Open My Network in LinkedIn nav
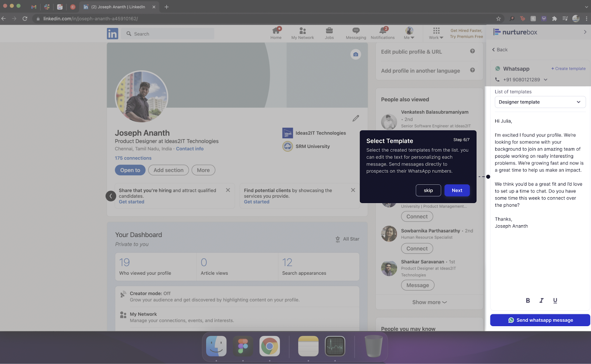591x364 pixels. coord(303,33)
